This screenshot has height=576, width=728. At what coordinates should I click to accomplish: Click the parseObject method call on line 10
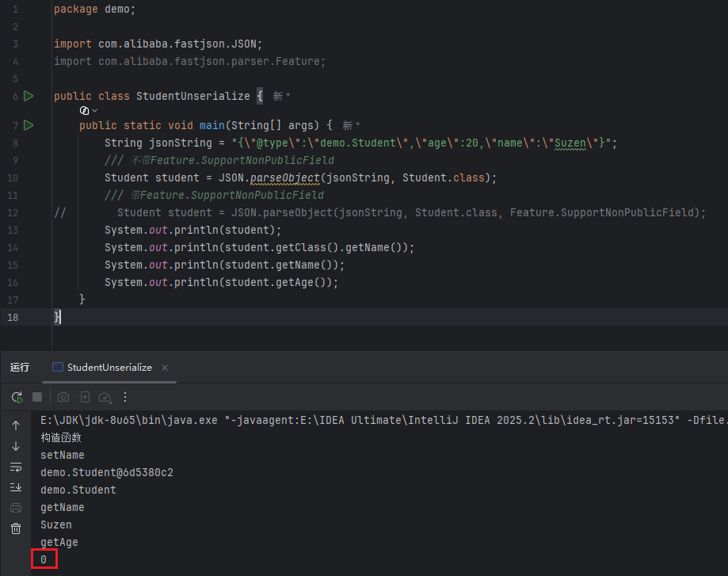[x=285, y=178]
